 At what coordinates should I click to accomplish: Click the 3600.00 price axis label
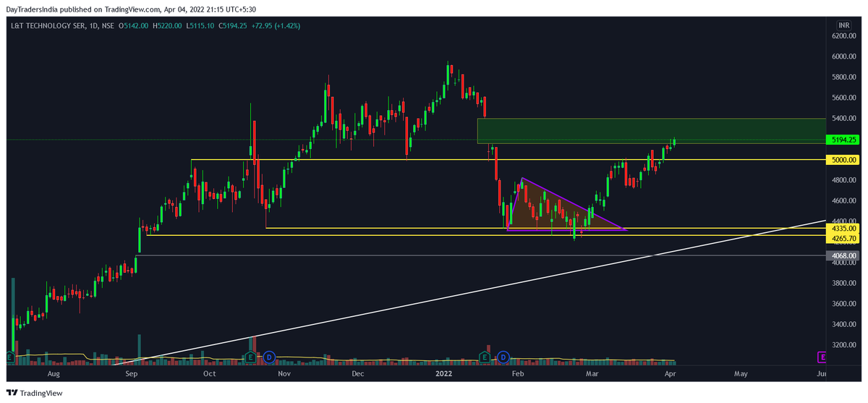843,304
